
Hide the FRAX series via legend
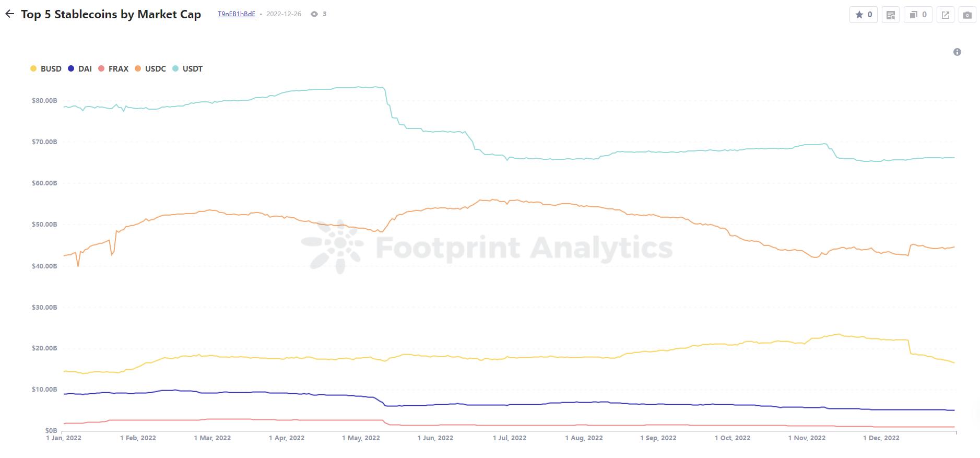(118, 69)
